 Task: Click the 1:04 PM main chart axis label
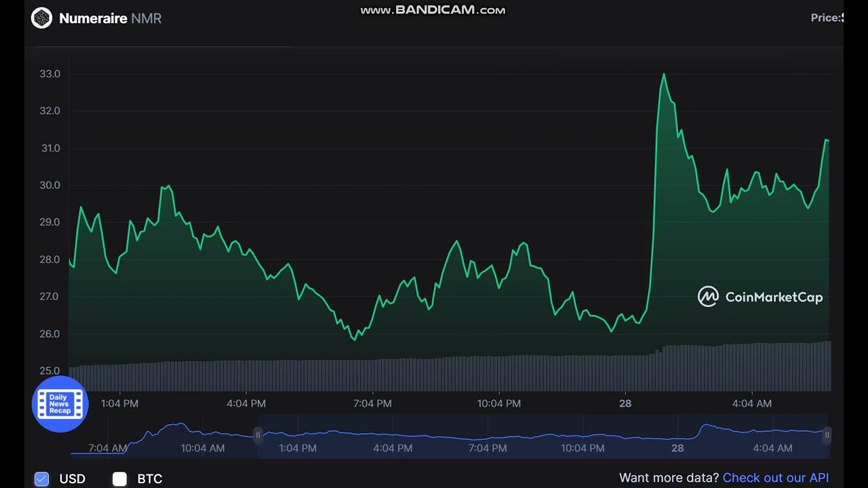point(119,403)
